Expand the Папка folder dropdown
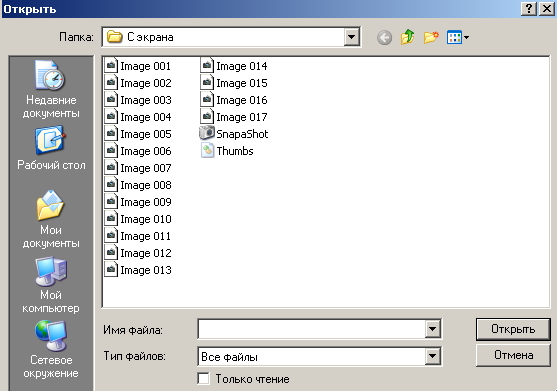The height and width of the screenshot is (391, 557). (351, 37)
